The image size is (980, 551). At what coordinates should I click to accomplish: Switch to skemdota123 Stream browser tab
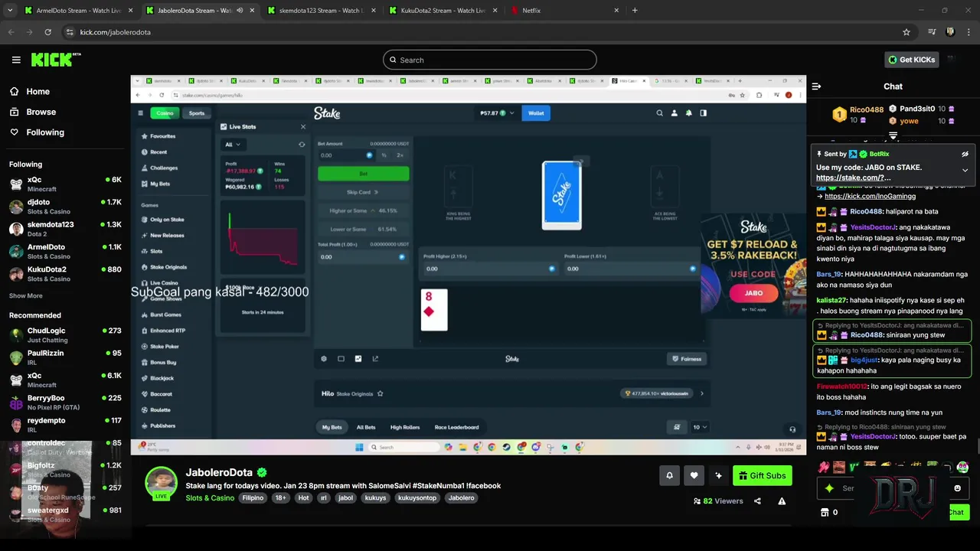coord(321,11)
